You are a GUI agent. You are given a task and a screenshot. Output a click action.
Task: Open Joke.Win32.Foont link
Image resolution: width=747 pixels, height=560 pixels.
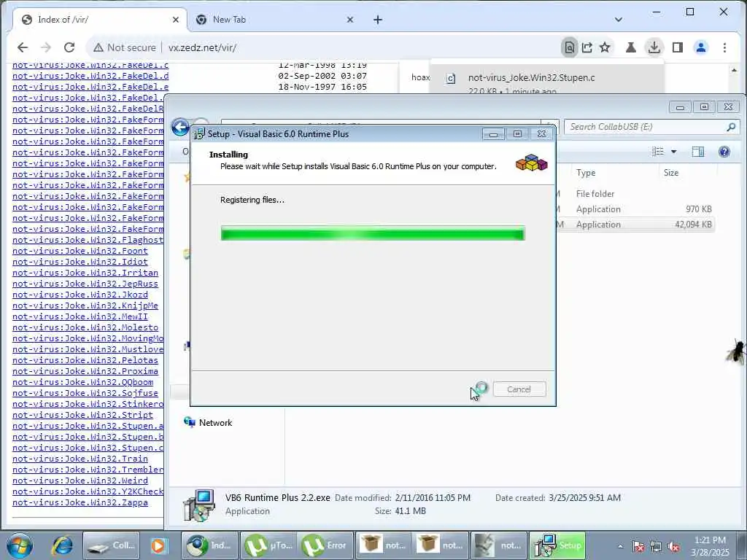pos(80,251)
